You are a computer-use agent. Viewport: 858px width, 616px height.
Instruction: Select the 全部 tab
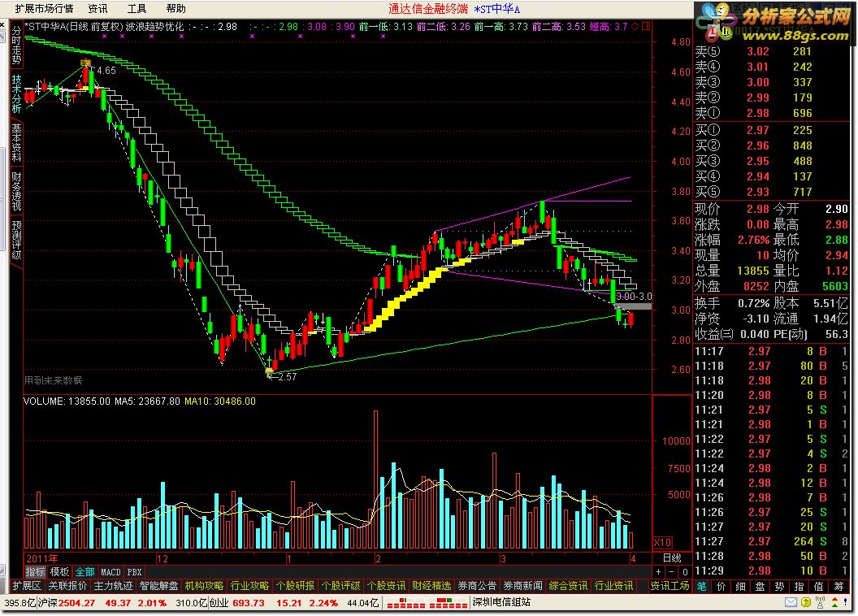click(x=84, y=572)
